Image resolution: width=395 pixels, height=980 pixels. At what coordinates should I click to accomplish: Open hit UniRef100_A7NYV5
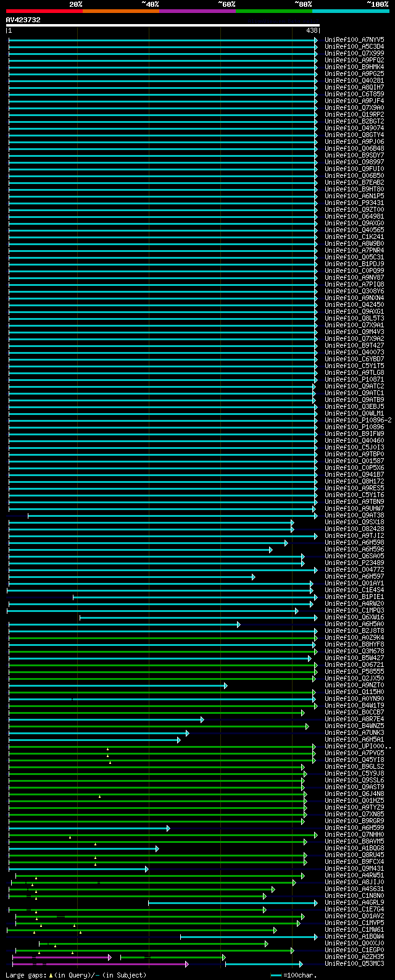[354, 40]
